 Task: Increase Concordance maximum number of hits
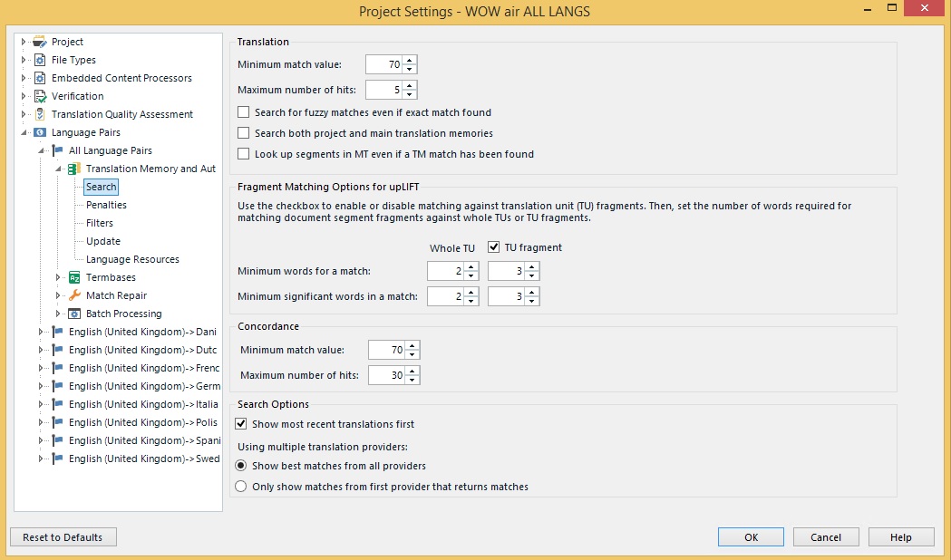412,371
